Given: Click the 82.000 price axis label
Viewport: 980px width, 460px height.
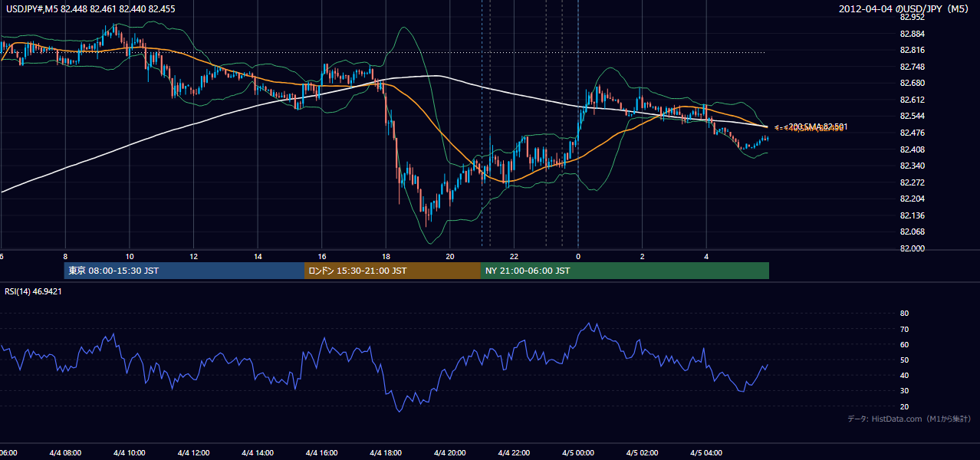Looking at the screenshot, I should click(x=913, y=248).
